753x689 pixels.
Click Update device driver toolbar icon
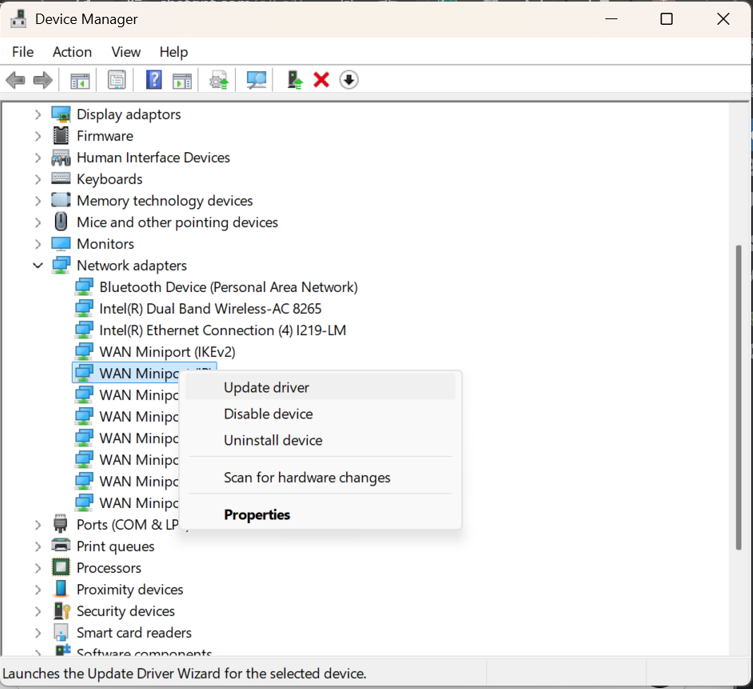pos(219,80)
